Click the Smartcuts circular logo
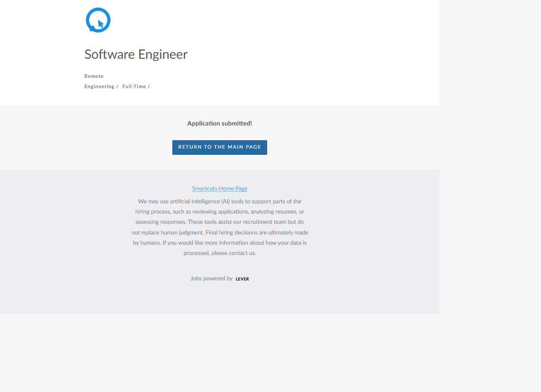This screenshot has height=392, width=541. (98, 20)
